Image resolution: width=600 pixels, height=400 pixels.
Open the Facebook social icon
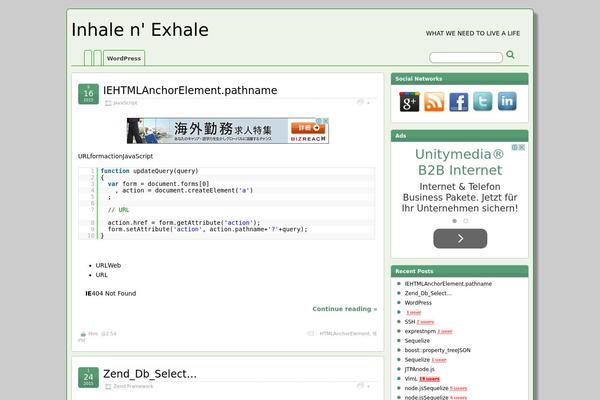(458, 101)
